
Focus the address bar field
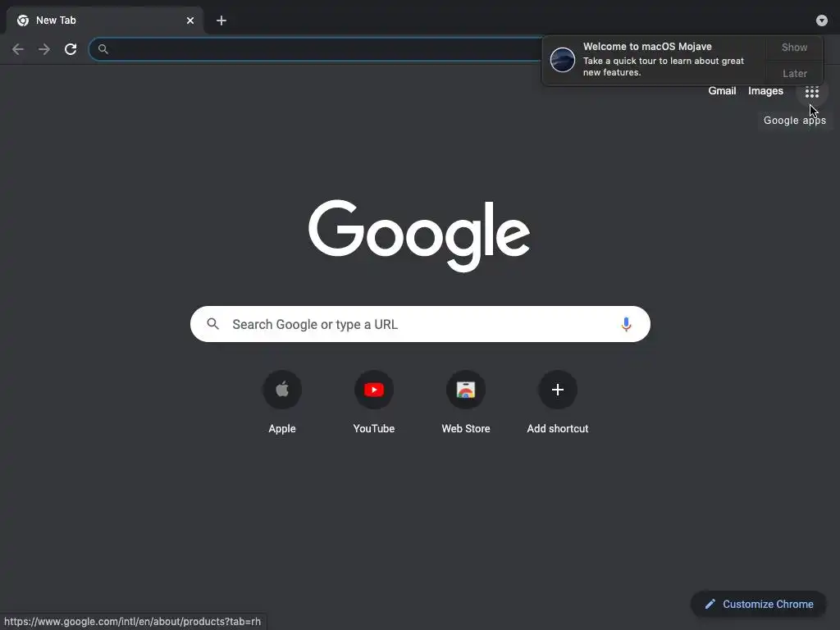(x=316, y=49)
